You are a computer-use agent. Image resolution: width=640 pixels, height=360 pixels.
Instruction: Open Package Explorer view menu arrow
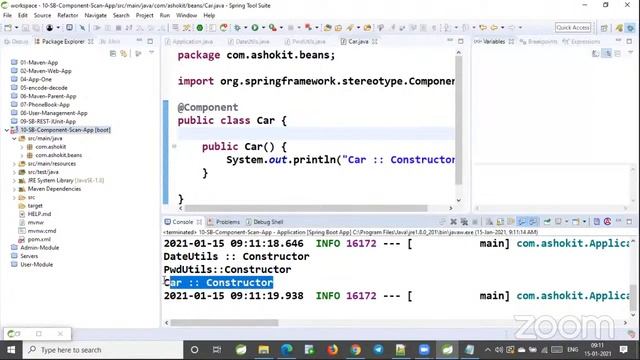pyautogui.click(x=151, y=53)
